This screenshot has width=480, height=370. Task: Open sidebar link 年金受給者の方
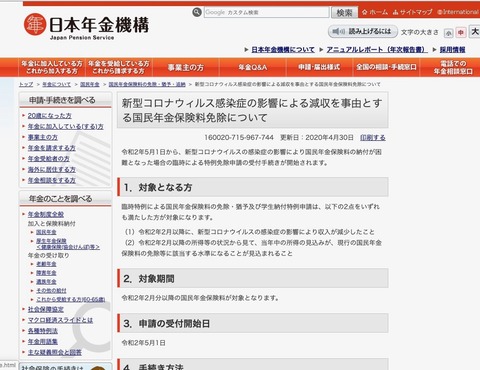tap(48, 159)
